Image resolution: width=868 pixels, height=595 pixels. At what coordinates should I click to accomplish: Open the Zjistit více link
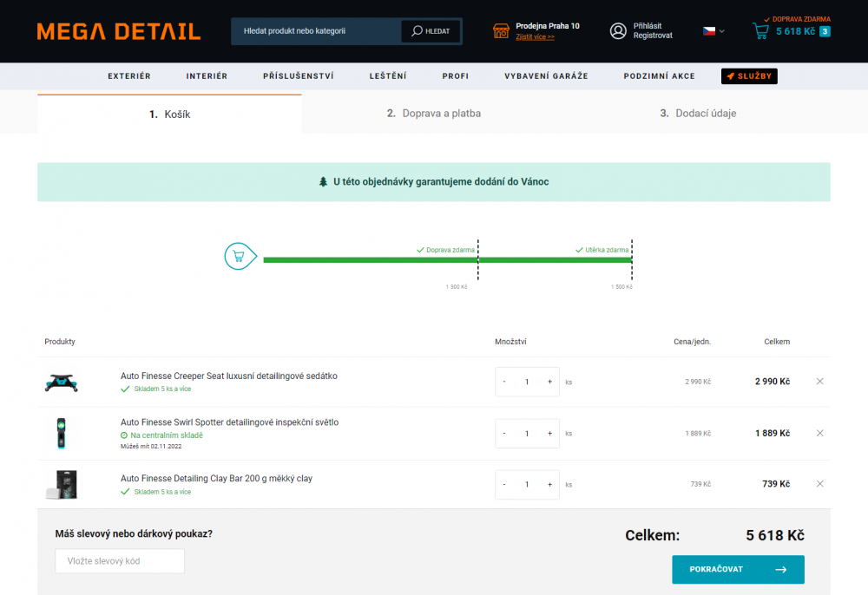[535, 37]
